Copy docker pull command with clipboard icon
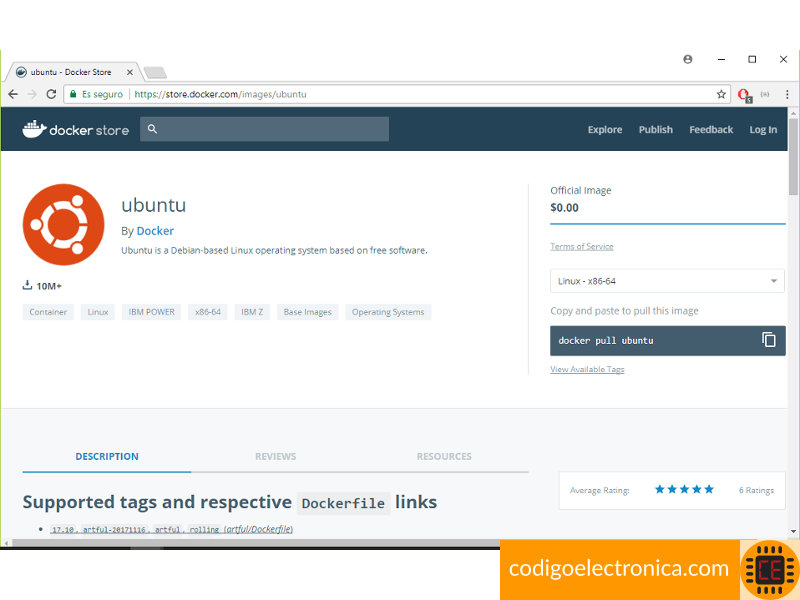800x600 pixels. 768,340
